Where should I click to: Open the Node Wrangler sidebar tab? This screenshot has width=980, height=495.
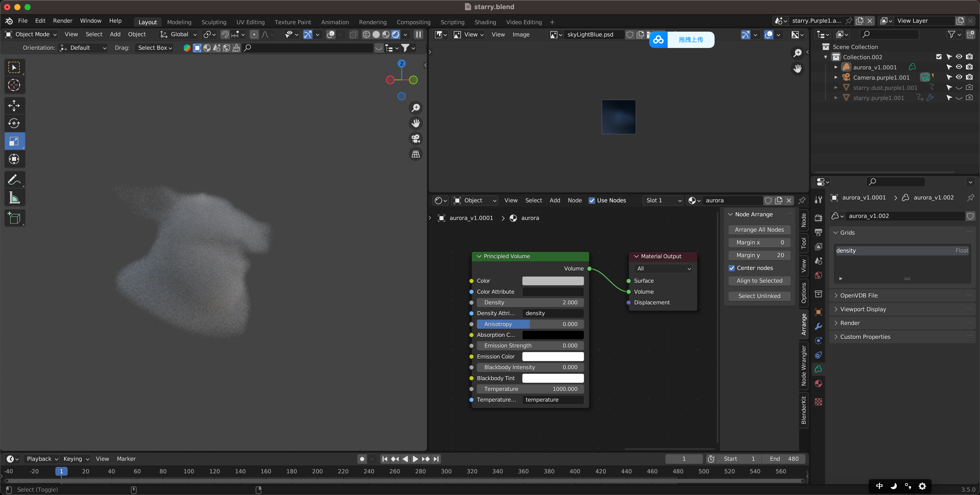point(804,365)
